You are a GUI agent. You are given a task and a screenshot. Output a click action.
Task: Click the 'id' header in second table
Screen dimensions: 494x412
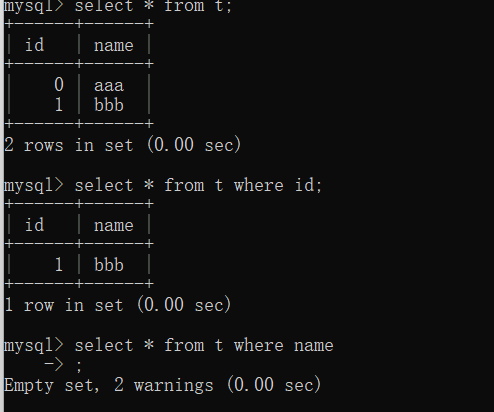tap(35, 225)
